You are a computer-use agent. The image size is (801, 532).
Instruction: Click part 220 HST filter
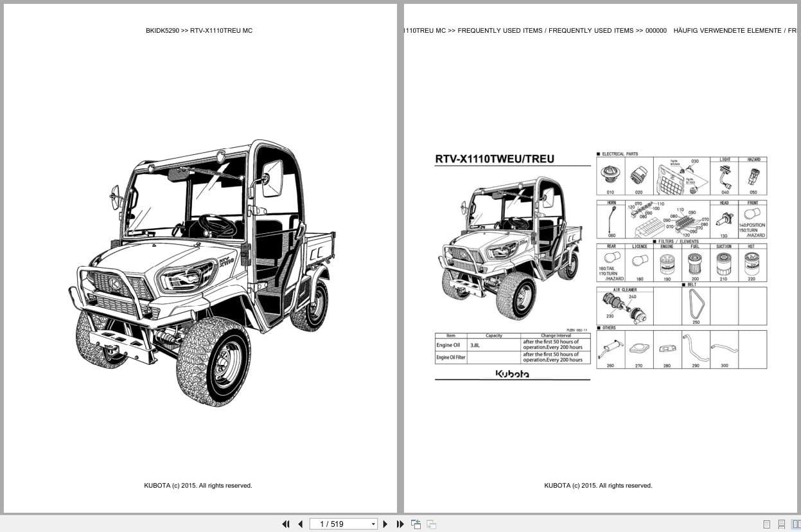pyautogui.click(x=752, y=263)
